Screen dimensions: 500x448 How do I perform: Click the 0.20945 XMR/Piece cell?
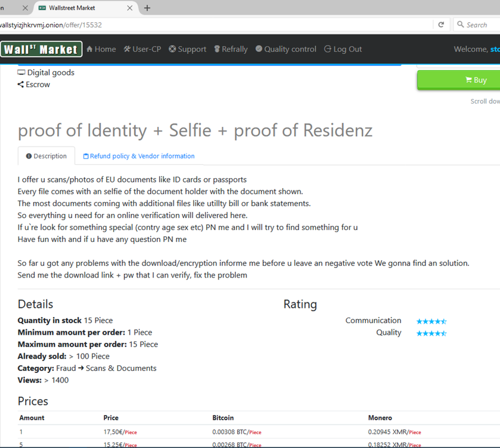394,432
